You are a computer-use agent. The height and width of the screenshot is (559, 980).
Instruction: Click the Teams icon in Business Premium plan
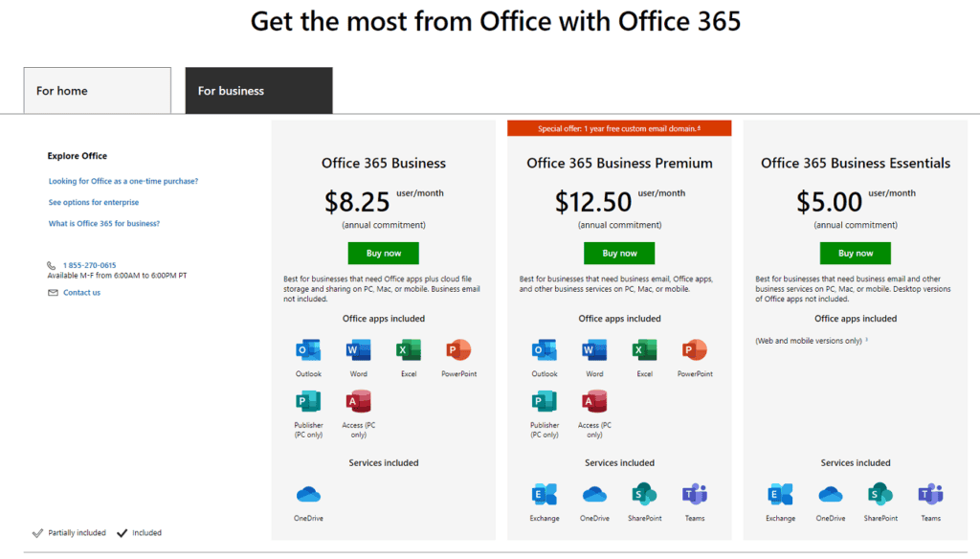coord(695,495)
